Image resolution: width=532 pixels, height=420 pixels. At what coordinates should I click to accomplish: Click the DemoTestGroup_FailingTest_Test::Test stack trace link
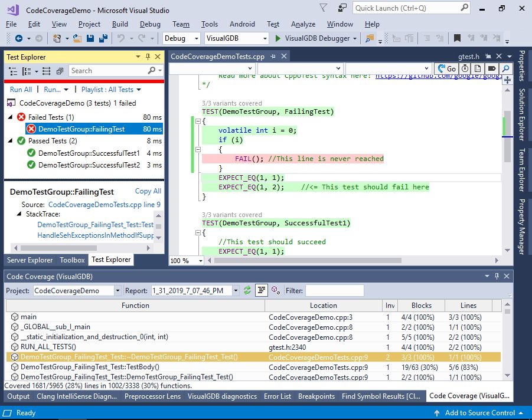tap(95, 225)
